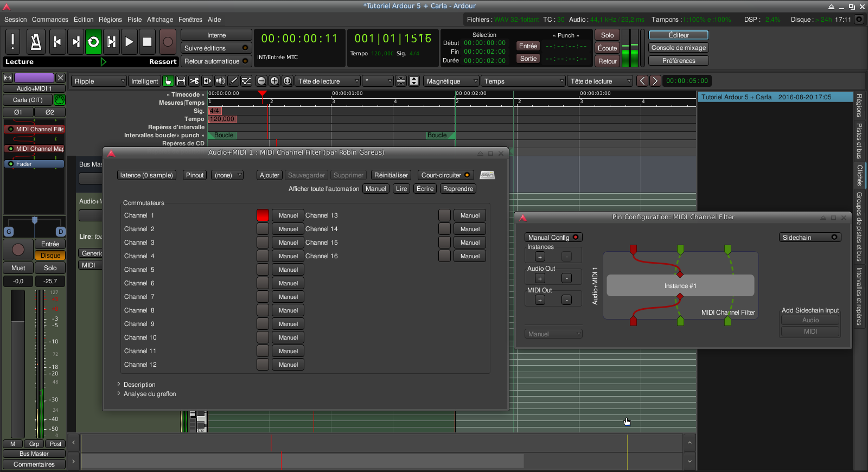Toggle Channel 1 switch in MIDI Channel Filter
The height and width of the screenshot is (472, 868).
click(x=263, y=215)
